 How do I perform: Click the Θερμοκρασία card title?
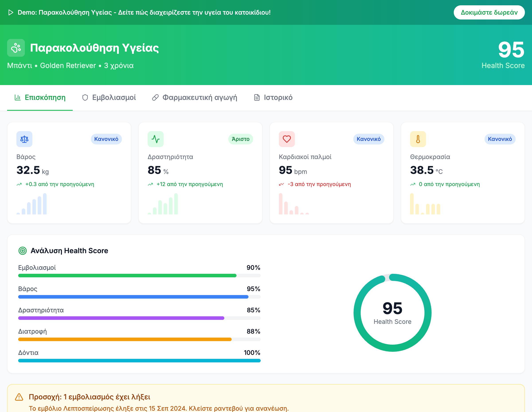pyautogui.click(x=430, y=157)
